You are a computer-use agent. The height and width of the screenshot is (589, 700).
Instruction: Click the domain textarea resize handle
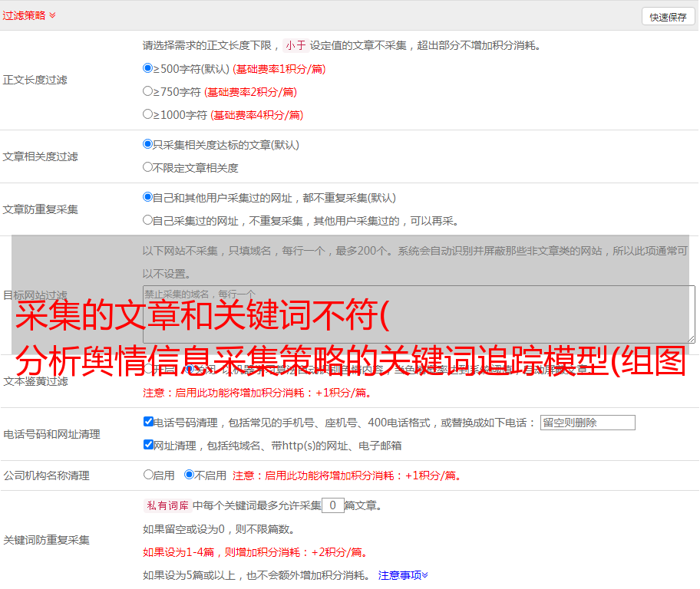pos(691,338)
